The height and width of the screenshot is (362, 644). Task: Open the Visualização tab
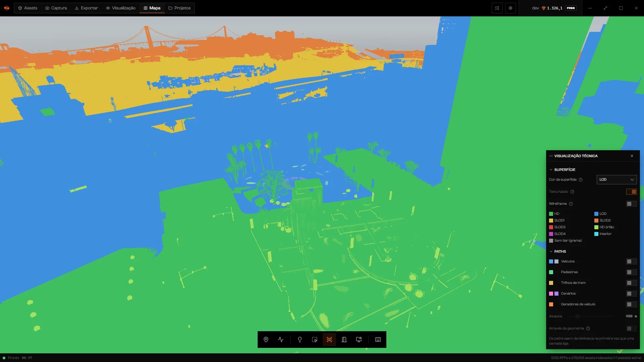coord(121,8)
